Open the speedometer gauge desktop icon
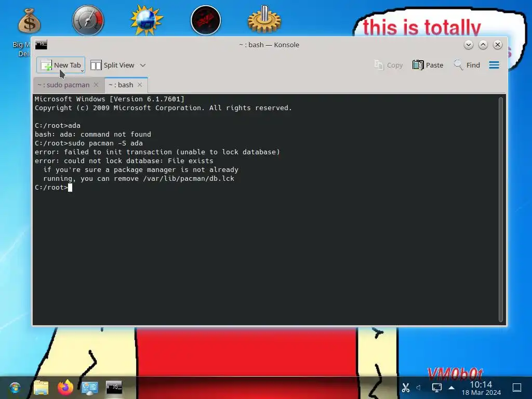The width and height of the screenshot is (532, 399). pyautogui.click(x=88, y=20)
